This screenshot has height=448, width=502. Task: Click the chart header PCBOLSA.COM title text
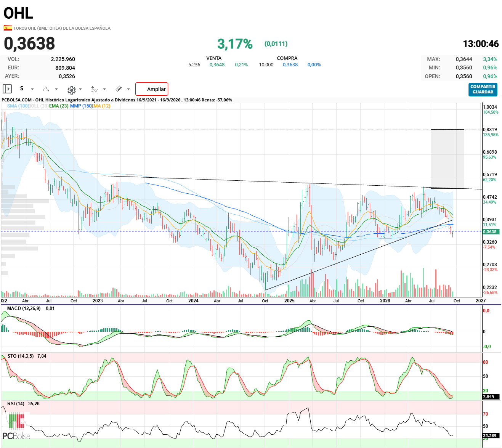pyautogui.click(x=117, y=100)
